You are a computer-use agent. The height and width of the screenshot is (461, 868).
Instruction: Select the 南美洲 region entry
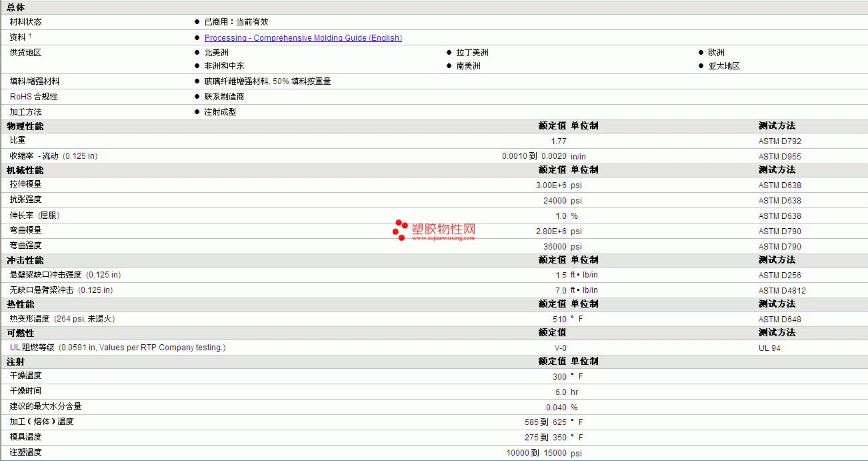(x=469, y=66)
